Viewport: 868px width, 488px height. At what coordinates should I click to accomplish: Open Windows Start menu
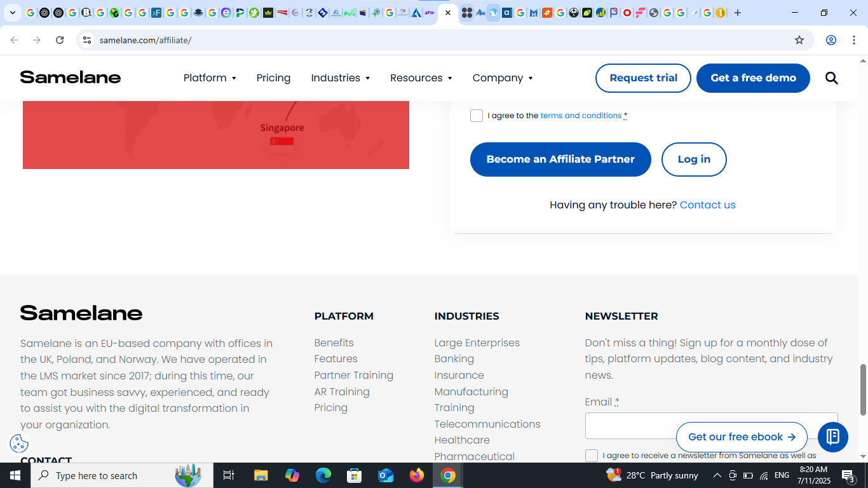coord(15,475)
